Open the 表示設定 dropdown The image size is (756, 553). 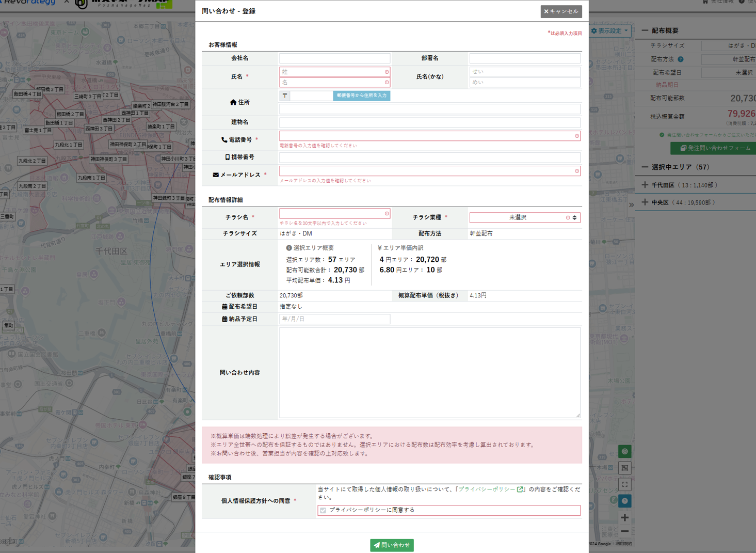(609, 31)
